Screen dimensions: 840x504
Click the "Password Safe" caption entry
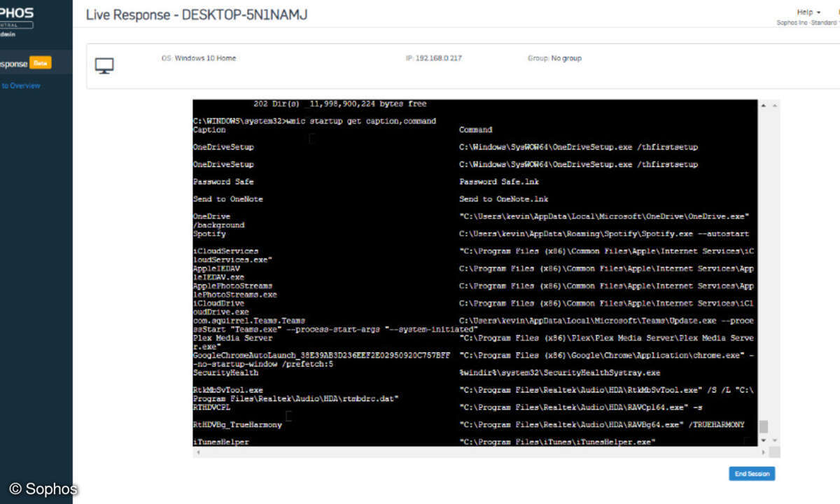click(x=223, y=182)
